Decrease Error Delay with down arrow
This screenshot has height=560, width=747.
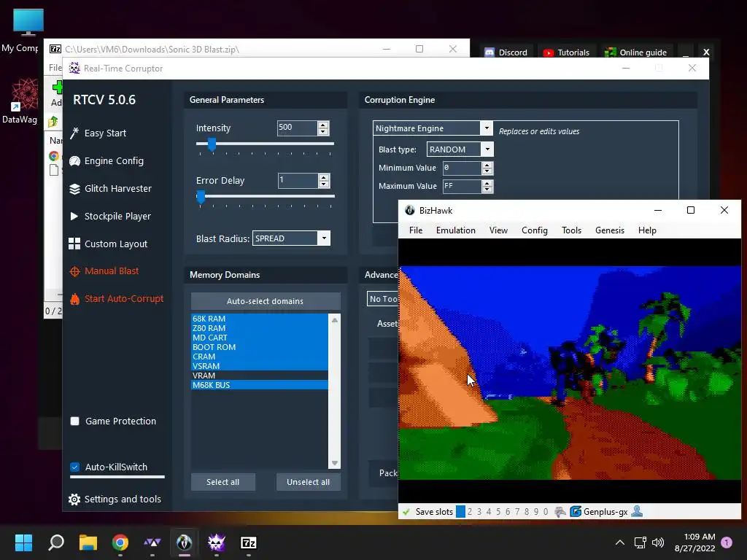click(324, 184)
